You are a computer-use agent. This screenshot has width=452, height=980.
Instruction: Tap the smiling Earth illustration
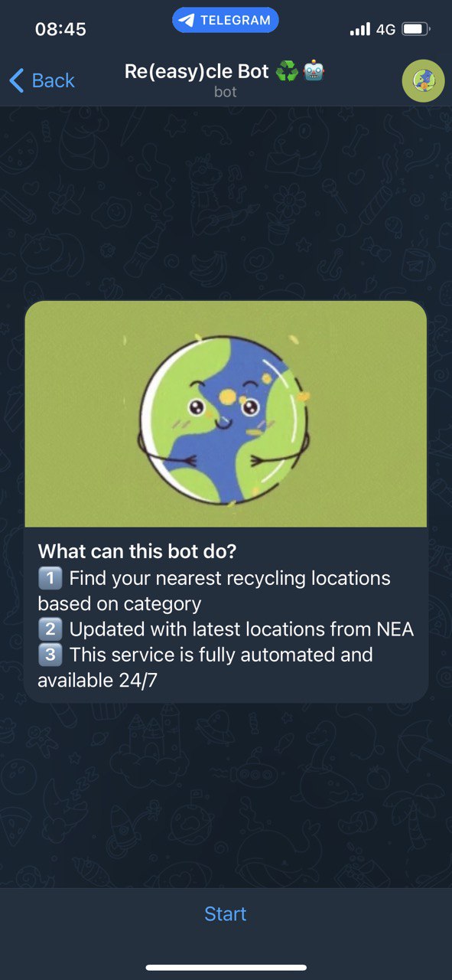(226, 420)
